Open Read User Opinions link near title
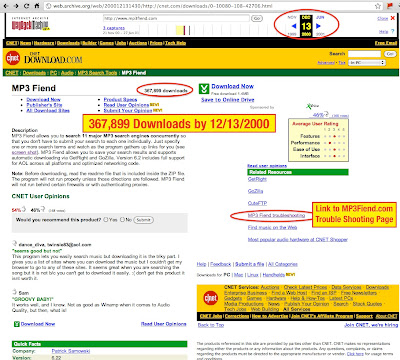This screenshot has height=360, width=400. pyautogui.click(x=126, y=105)
